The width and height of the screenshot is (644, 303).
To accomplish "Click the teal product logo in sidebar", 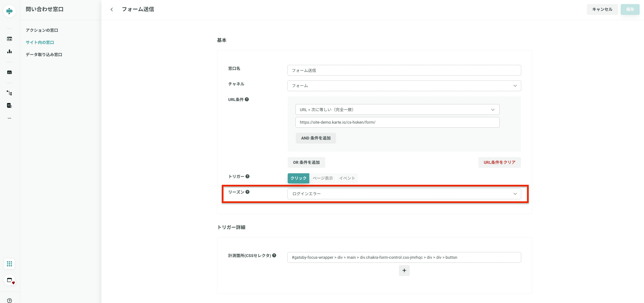I will coord(9,11).
